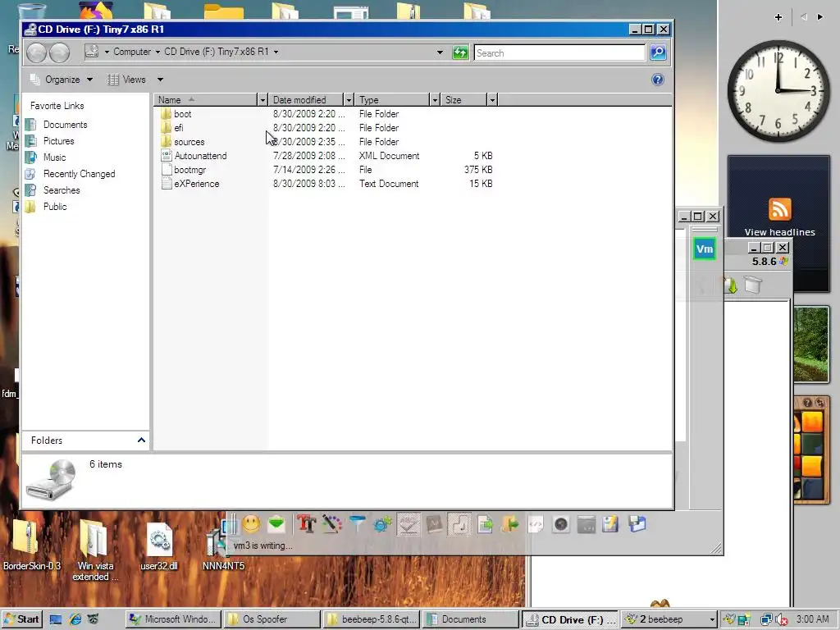Click in the Explorer Search field
840x630 pixels.
point(559,53)
